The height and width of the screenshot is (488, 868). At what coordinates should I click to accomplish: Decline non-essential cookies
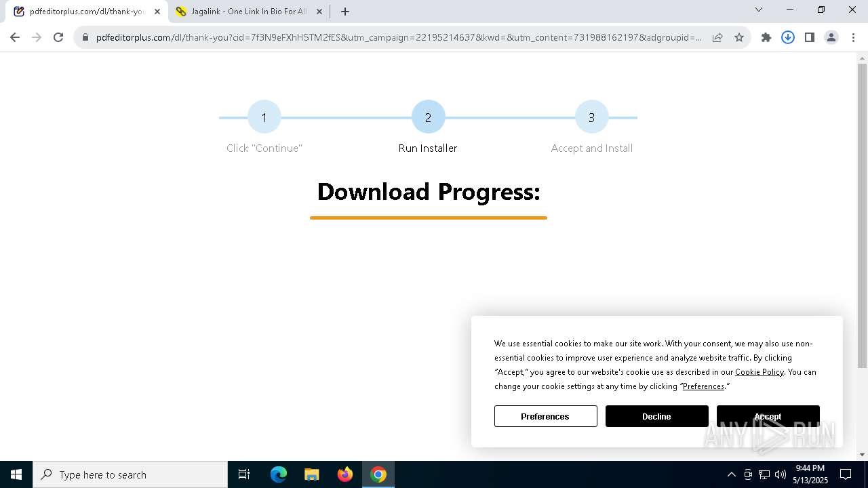[656, 416]
